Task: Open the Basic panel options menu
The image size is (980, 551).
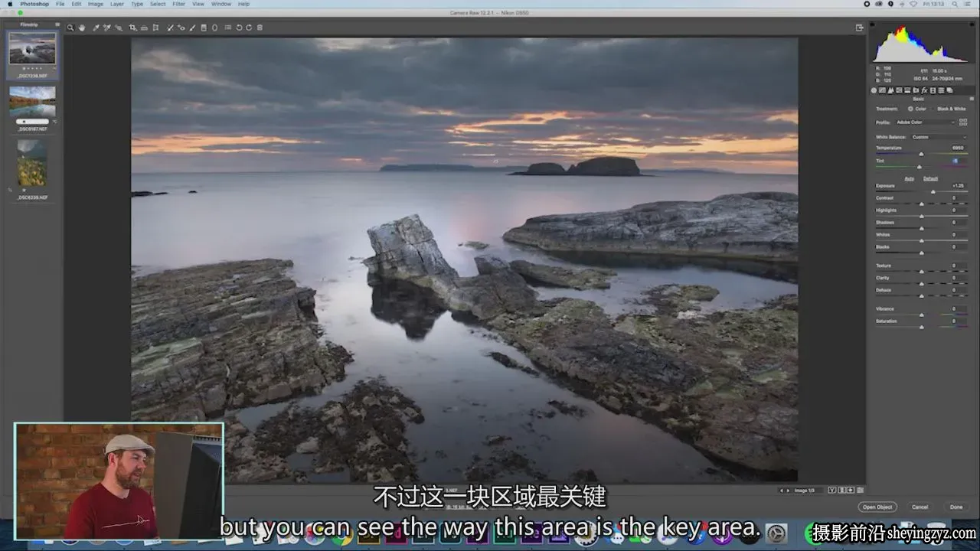Action: tap(971, 99)
